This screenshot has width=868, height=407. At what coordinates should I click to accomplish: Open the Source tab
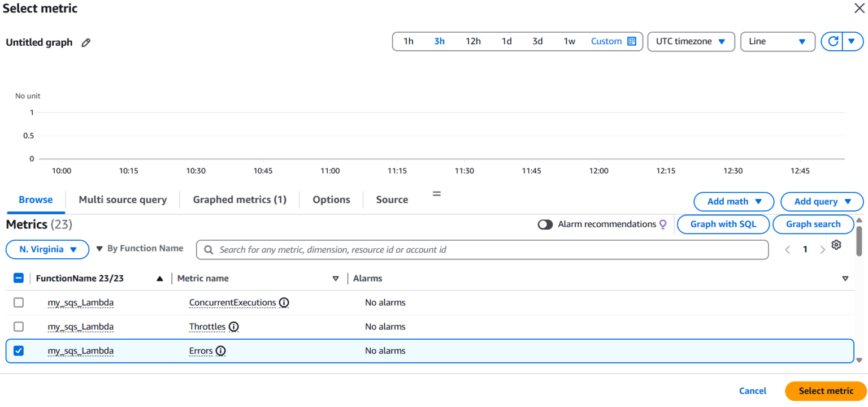coord(392,200)
